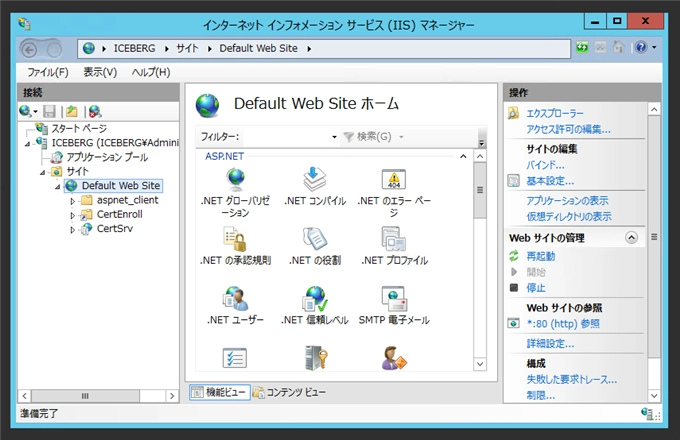Click the connections pane horizontal scrollbar thumb
680x440 pixels.
[x=85, y=396]
